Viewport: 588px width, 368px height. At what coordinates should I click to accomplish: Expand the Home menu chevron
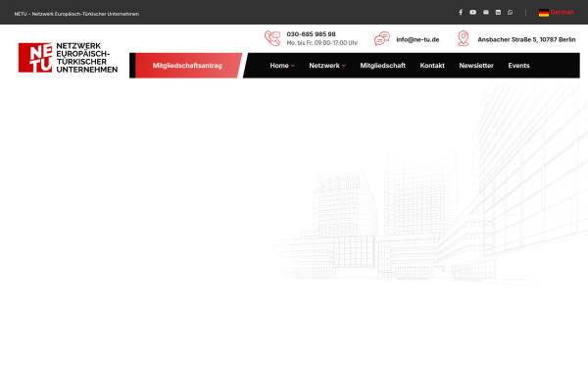tap(293, 66)
